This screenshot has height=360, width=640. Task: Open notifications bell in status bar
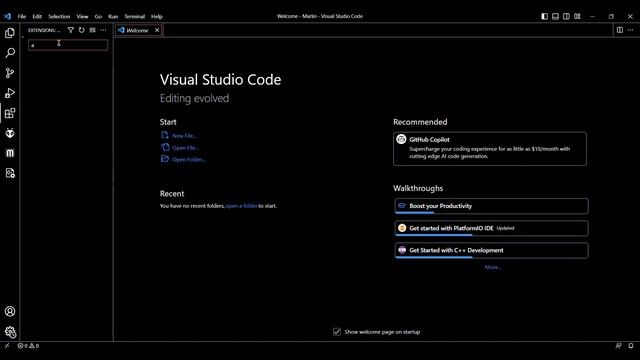[x=631, y=346]
